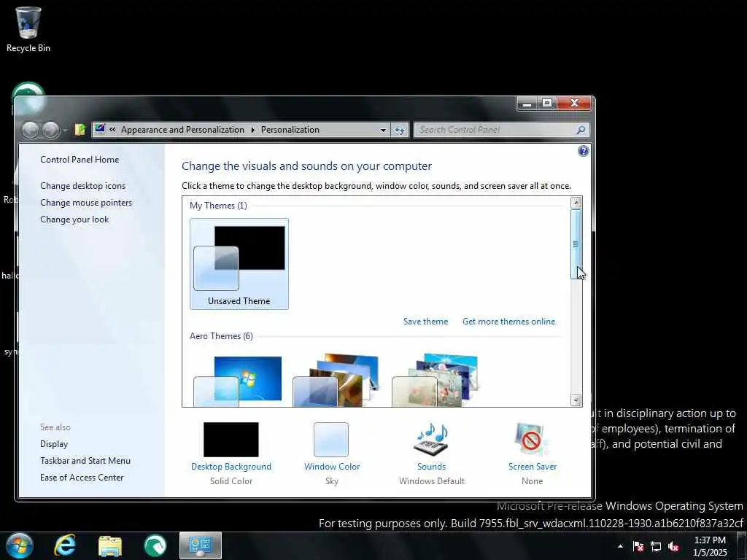Image resolution: width=747 pixels, height=560 pixels.
Task: Open Change your look link
Action: coord(74,219)
